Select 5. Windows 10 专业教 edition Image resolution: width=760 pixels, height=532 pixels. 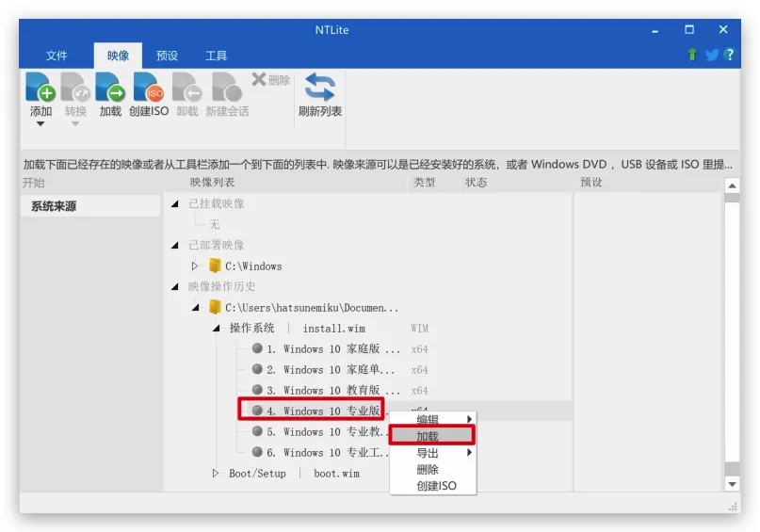pyautogui.click(x=327, y=431)
